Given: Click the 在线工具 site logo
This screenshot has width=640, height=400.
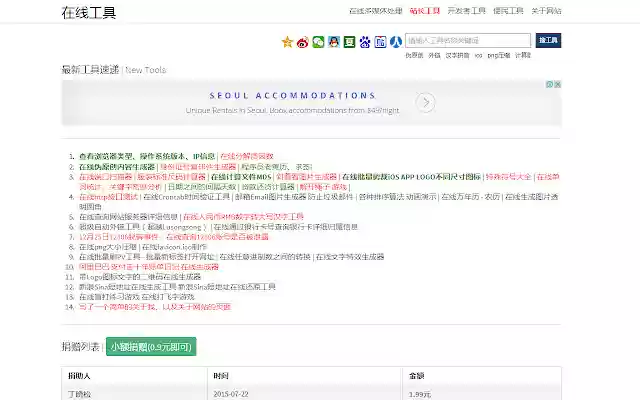Looking at the screenshot, I should click(89, 13).
